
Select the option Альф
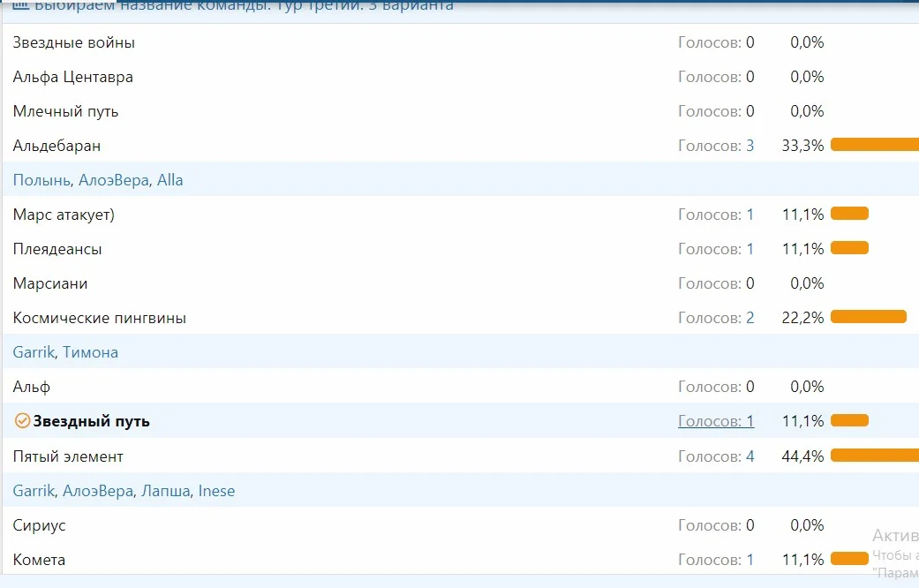pyautogui.click(x=32, y=387)
